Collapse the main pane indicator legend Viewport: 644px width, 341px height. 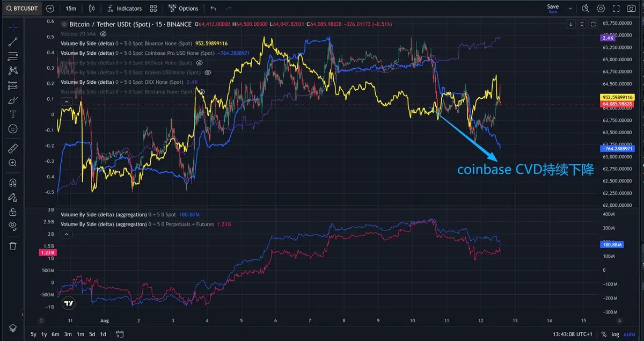click(x=67, y=101)
